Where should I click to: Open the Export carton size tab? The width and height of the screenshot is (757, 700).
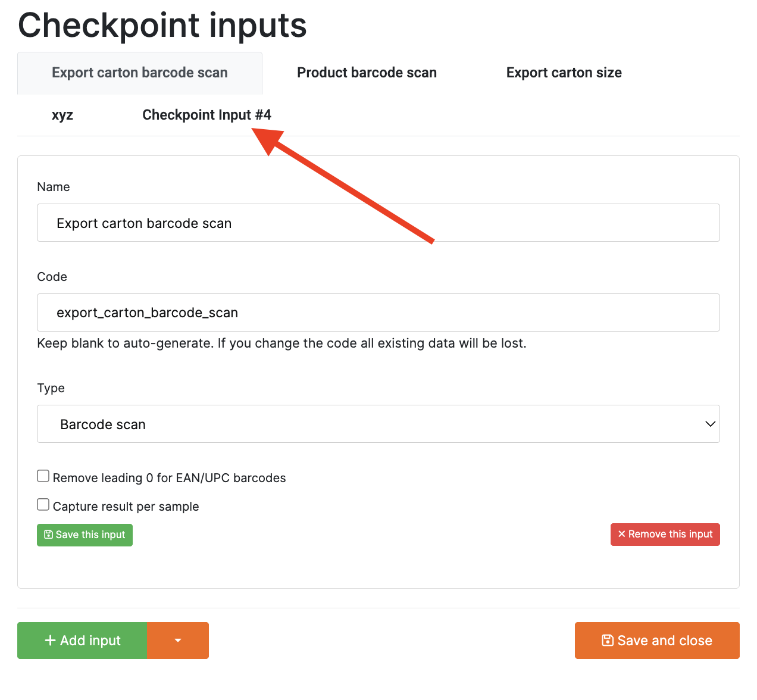point(564,73)
